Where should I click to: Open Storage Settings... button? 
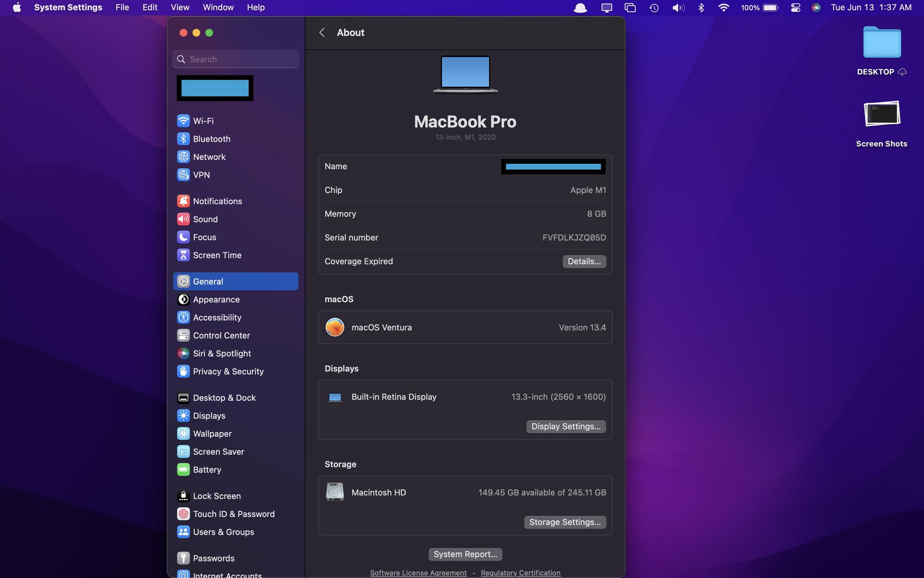point(565,522)
